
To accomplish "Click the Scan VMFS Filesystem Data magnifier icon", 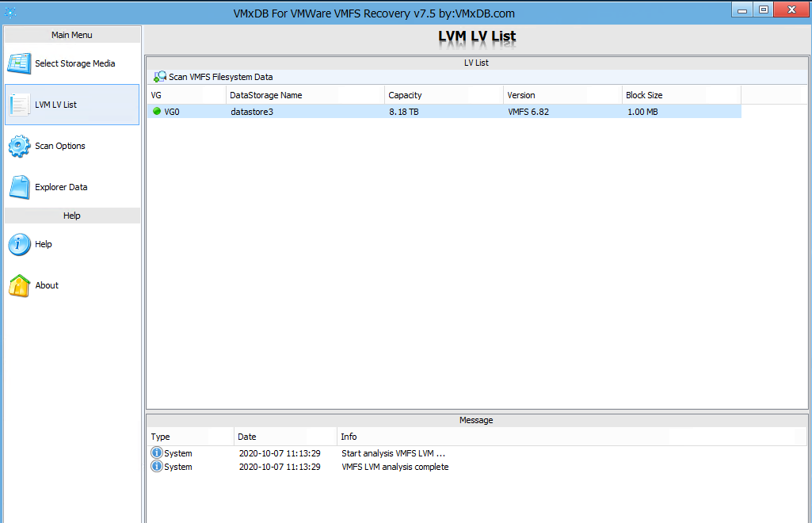I will (159, 77).
